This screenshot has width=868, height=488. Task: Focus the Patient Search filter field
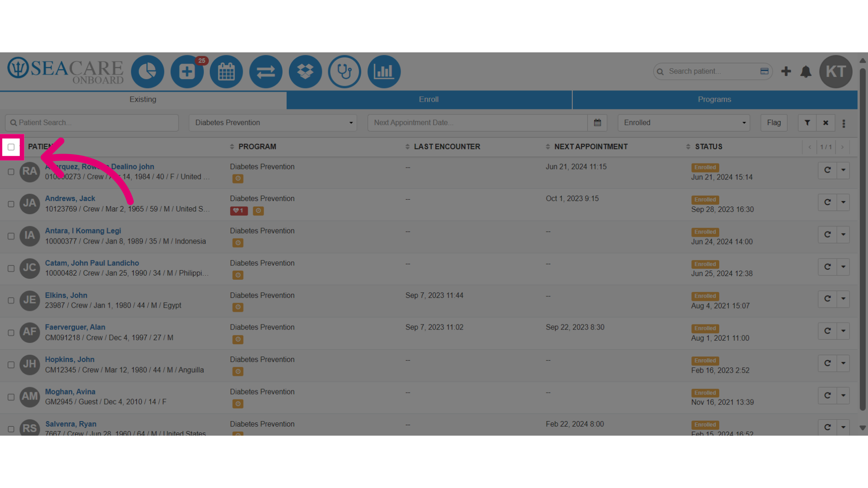coord(92,123)
